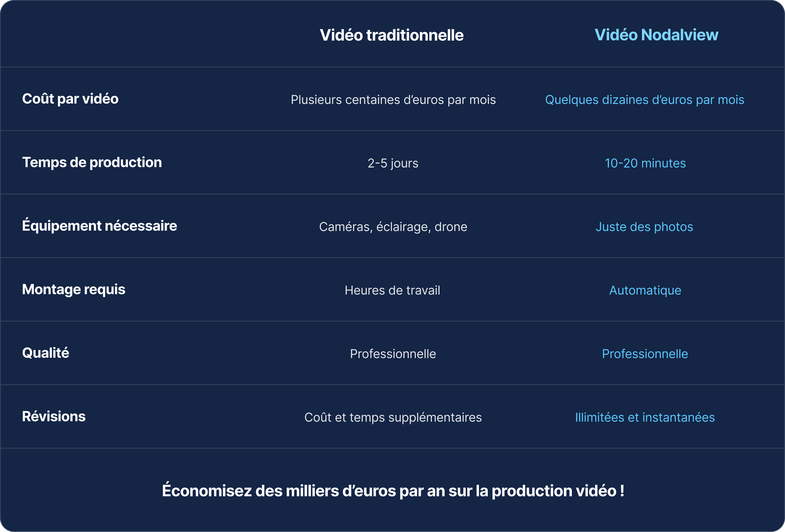Click the 'Heures de travail' cell
This screenshot has height=532, width=785.
[x=392, y=290]
